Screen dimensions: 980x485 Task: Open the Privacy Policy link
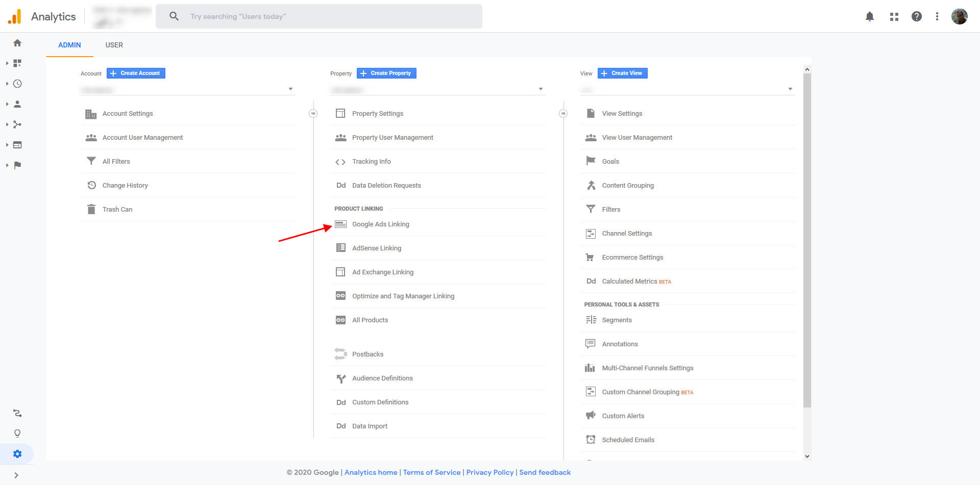[490, 472]
